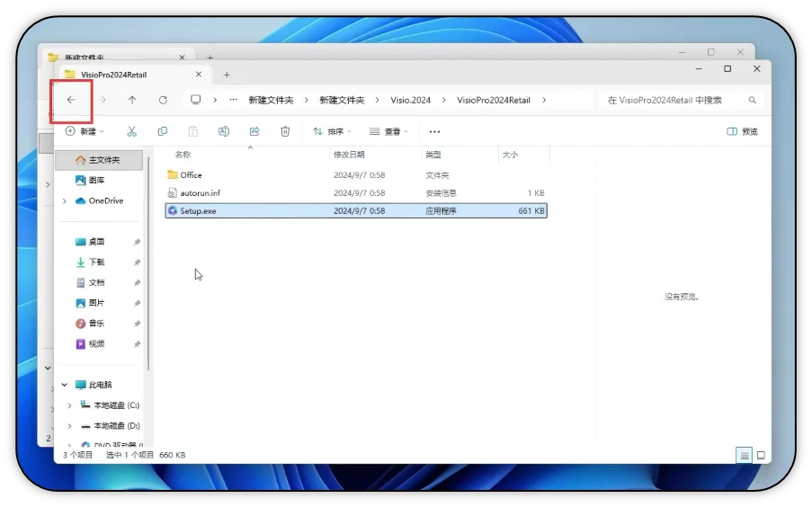812x507 pixels.
Task: Select the Setup.exe file row
Action: pos(356,210)
